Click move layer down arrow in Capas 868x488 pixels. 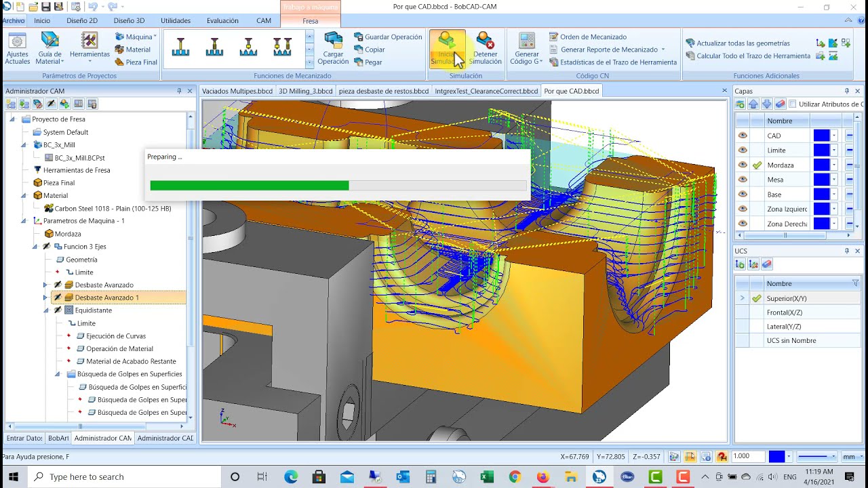(766, 104)
